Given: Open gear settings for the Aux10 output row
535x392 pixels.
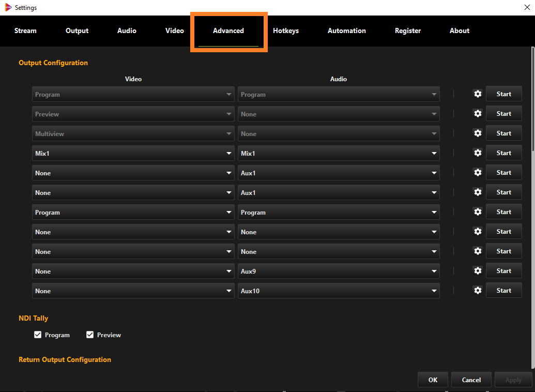Looking at the screenshot, I should (478, 291).
